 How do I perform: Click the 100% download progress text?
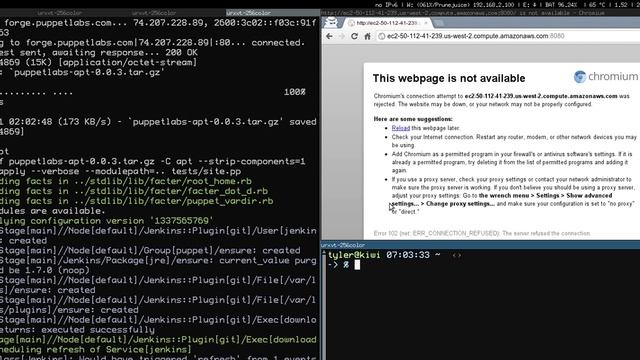point(295,92)
